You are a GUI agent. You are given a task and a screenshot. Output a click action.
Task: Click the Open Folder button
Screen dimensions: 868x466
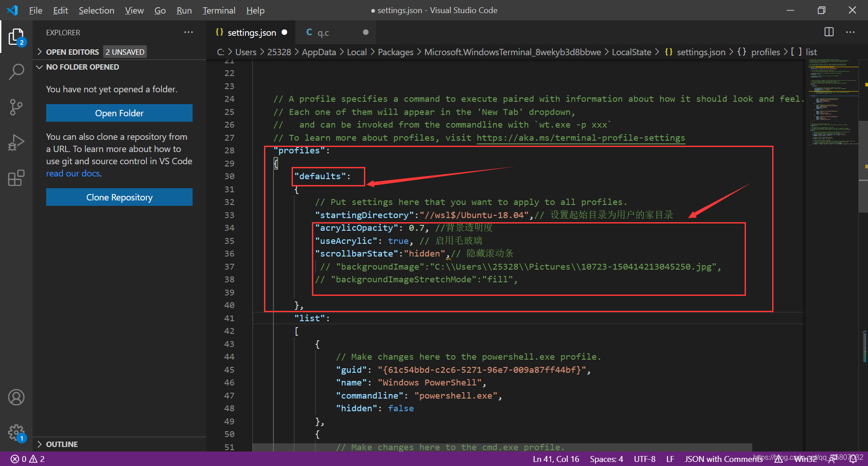[x=119, y=113]
